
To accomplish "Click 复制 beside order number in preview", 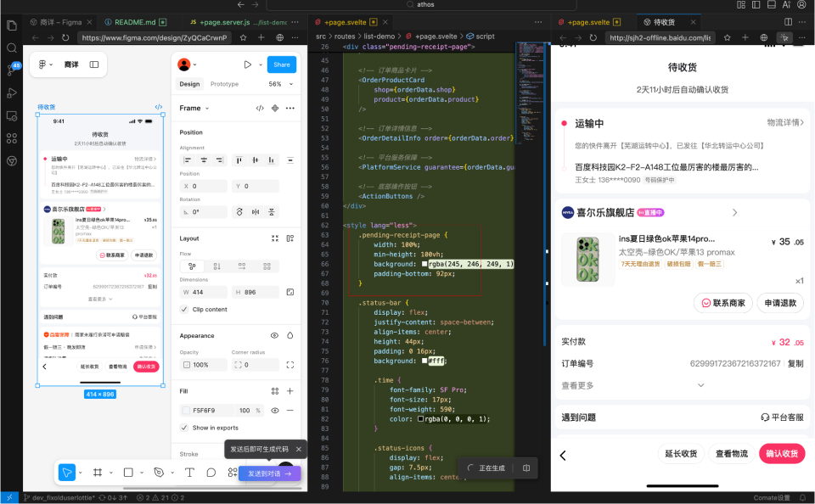I will (x=795, y=363).
